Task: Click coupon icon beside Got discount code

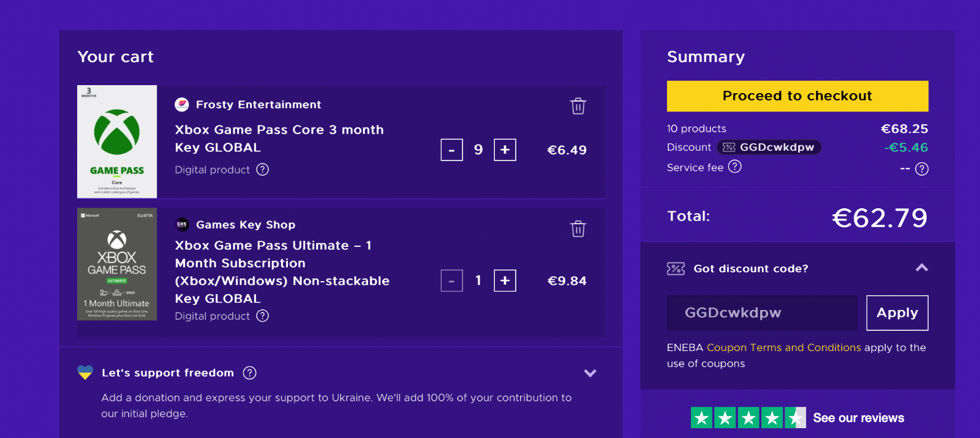Action: click(676, 268)
